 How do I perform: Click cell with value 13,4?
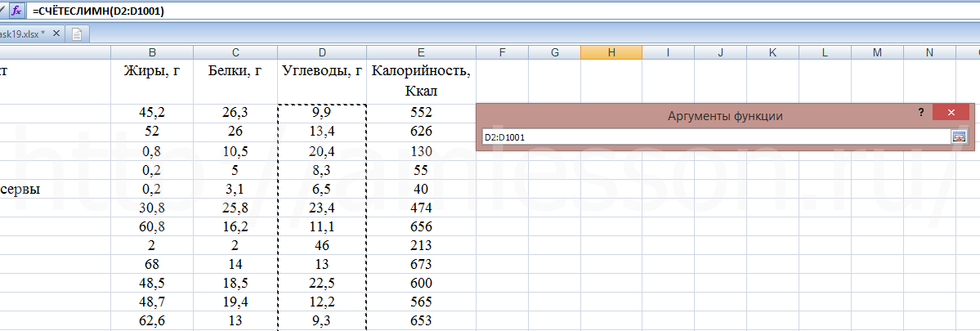322,132
